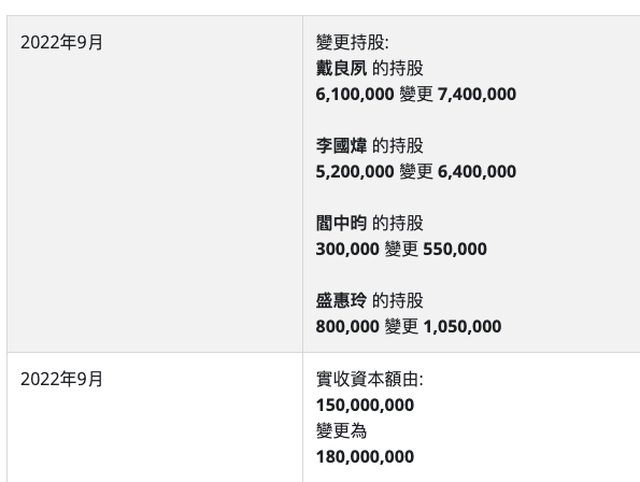
Task: Click the 6,100,000 original shareholding figure
Action: (355, 94)
